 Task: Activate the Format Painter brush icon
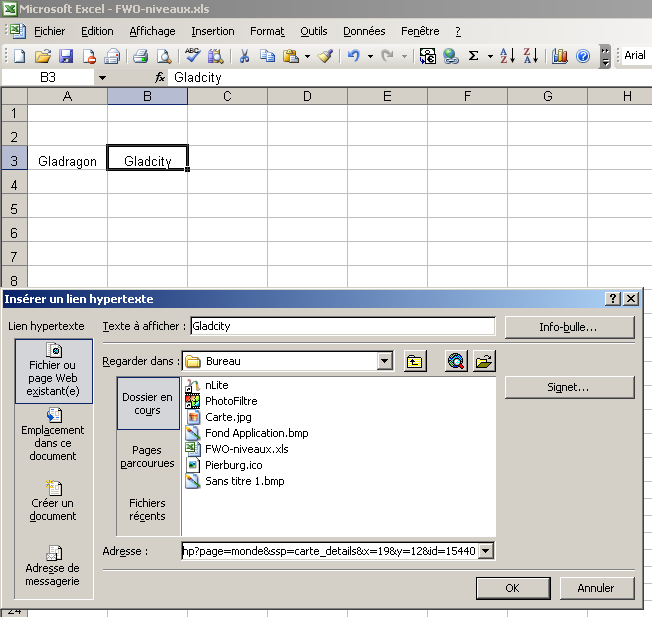coord(326,56)
